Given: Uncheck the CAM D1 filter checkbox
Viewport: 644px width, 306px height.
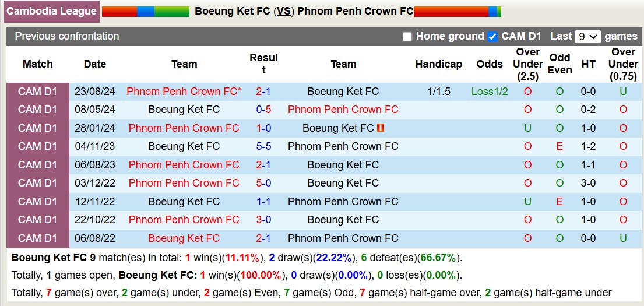Looking at the screenshot, I should (492, 37).
